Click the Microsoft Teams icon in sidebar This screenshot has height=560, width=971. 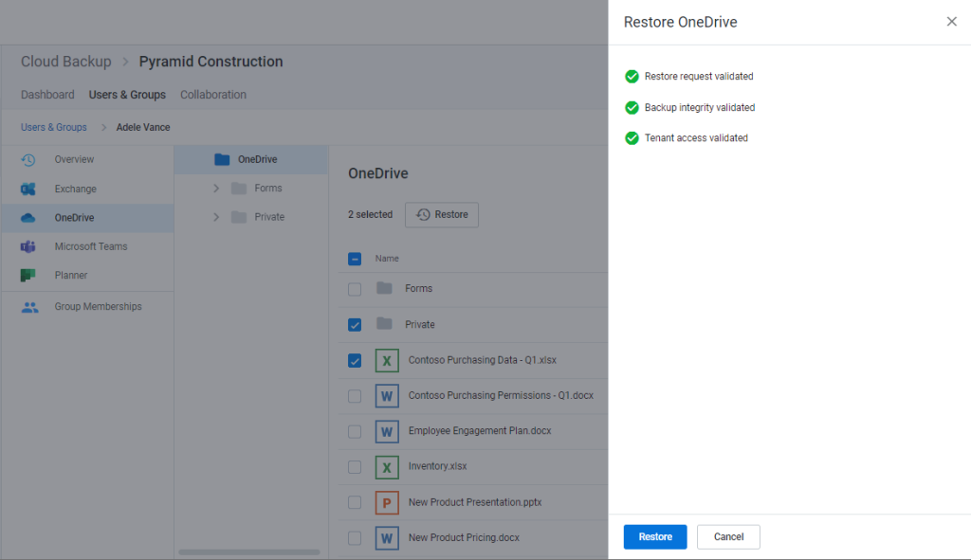[27, 246]
